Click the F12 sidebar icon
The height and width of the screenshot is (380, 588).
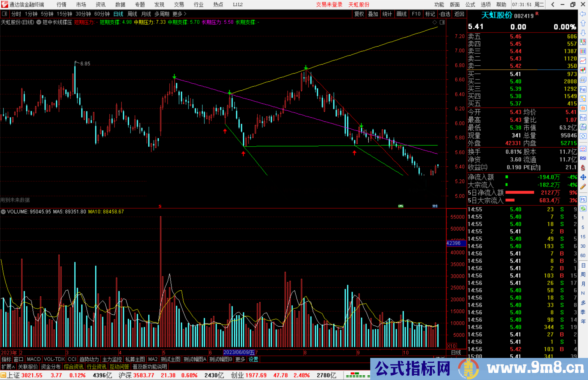(x=583, y=118)
